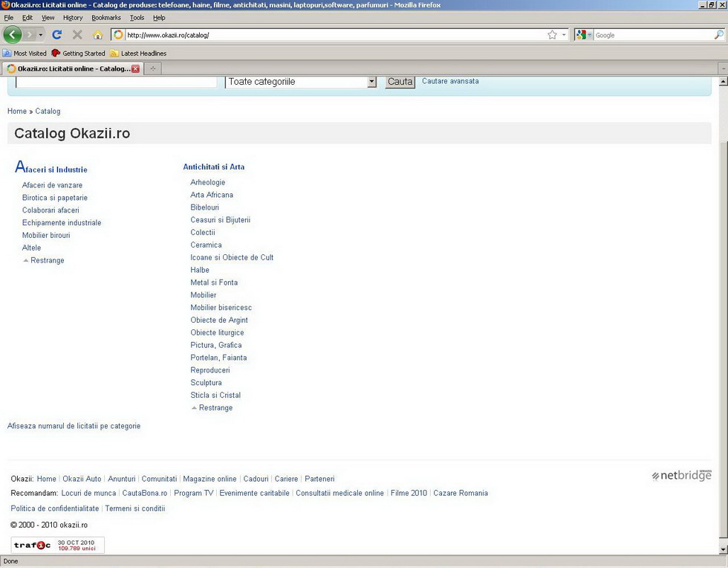Open the Most Visited bookmarks folder
This screenshot has width=728, height=568.
25,54
